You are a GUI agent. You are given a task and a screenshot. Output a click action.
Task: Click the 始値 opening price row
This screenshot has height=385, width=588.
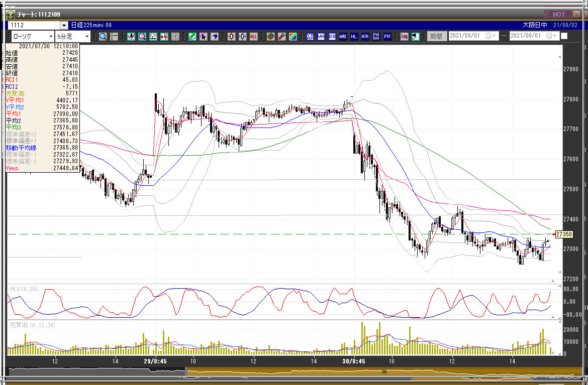(42, 53)
